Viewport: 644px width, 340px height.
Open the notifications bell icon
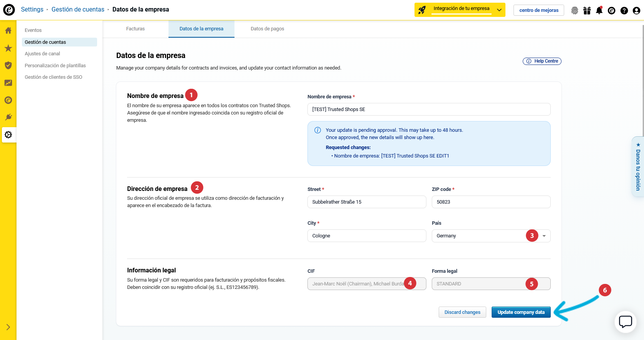[599, 10]
